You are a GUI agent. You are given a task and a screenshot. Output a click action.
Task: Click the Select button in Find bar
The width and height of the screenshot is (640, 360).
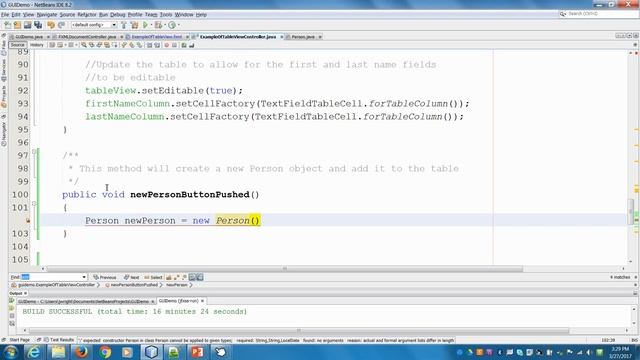tap(153, 278)
